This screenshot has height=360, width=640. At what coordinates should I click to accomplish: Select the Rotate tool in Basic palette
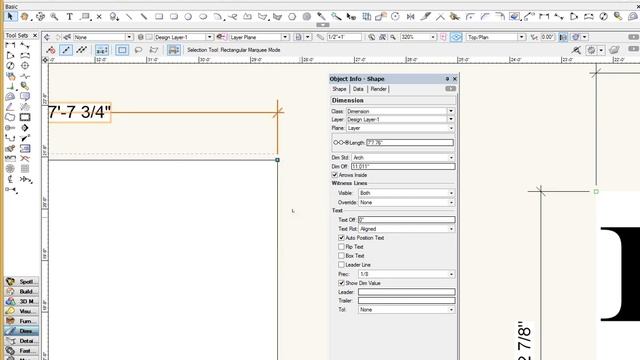coord(395,16)
